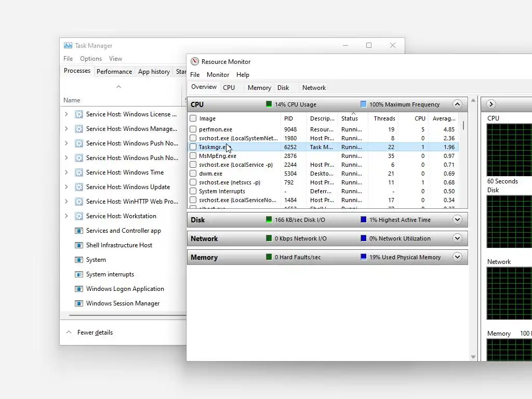Click the Shell Infrastructure Host icon

point(79,245)
